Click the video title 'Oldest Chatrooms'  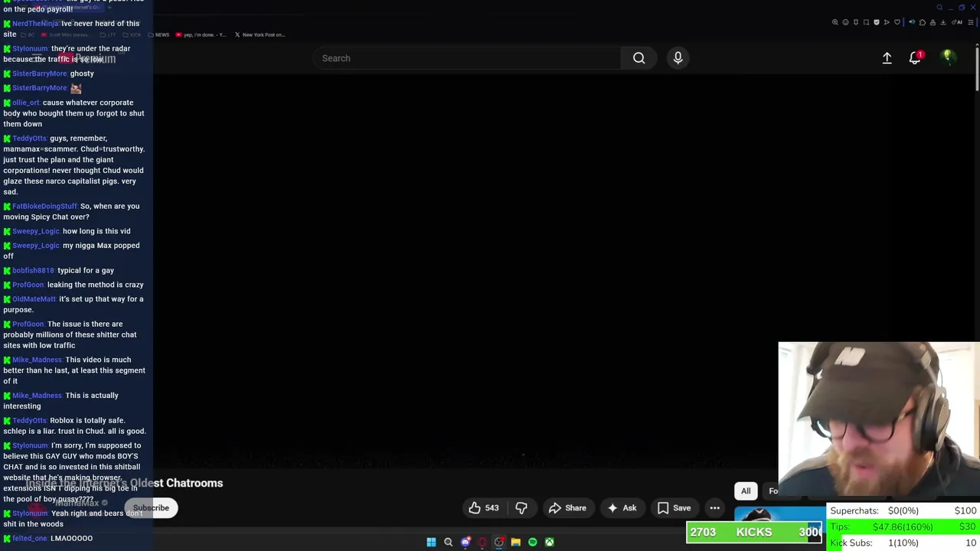176,483
